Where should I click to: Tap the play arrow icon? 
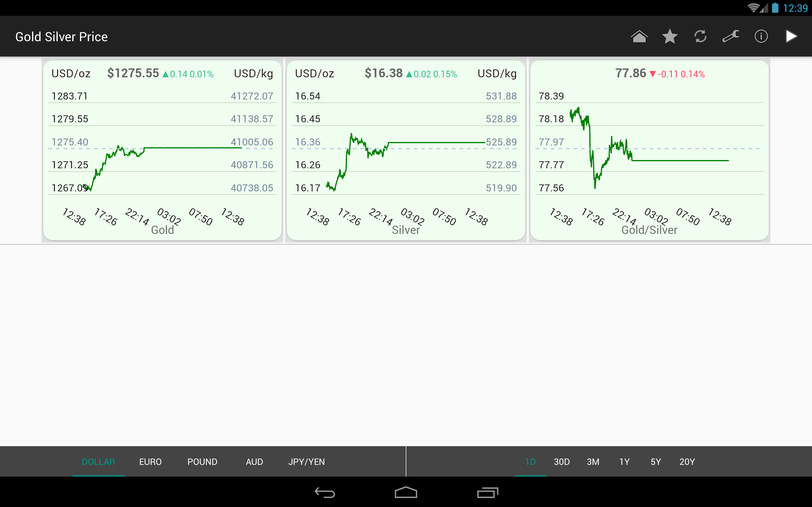tap(791, 36)
